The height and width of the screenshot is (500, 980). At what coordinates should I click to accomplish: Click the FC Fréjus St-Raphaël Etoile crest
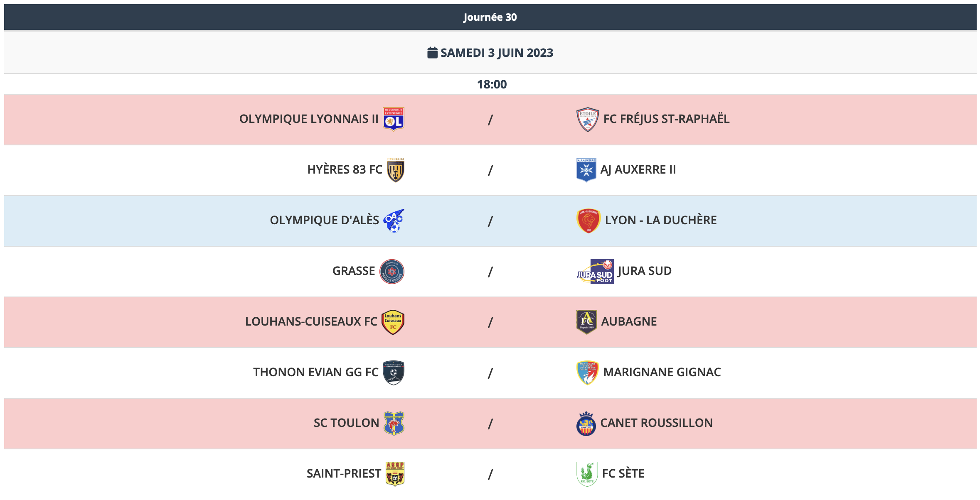[587, 119]
